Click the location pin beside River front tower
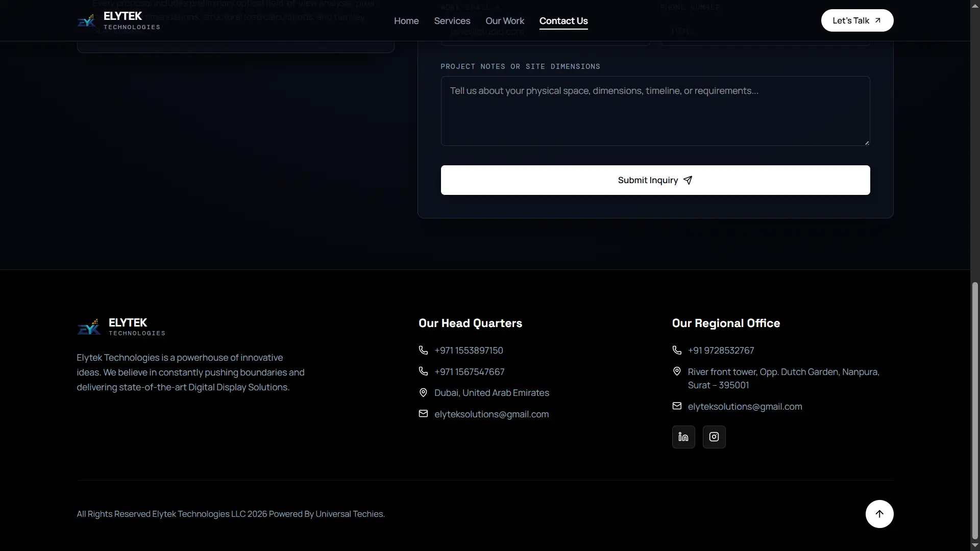Screen dimensions: 980x551 (x=677, y=371)
